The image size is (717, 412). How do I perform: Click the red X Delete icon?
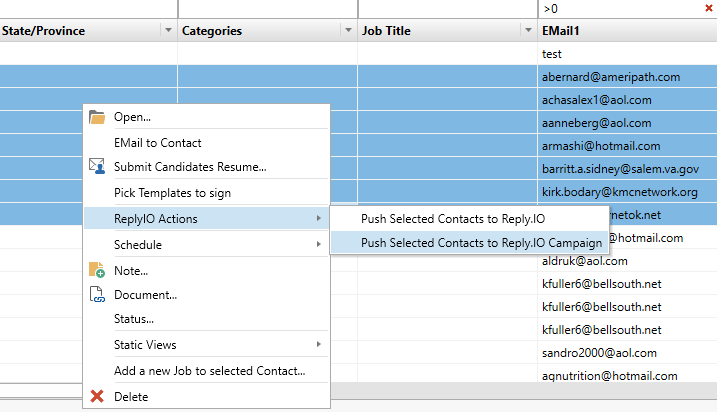[96, 396]
